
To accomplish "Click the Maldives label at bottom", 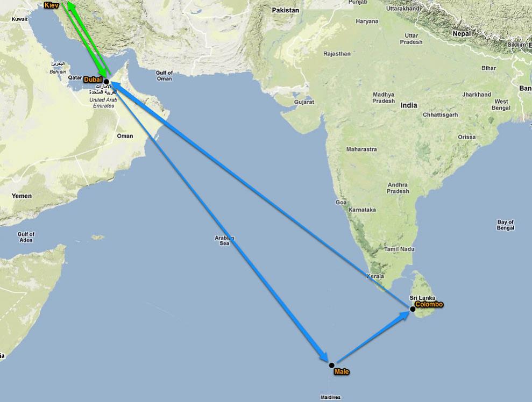I will (x=330, y=397).
